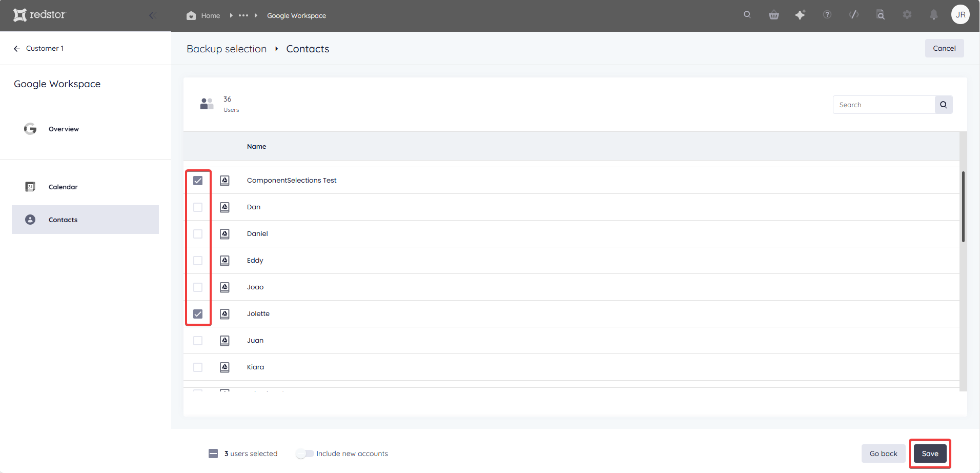980x473 pixels.
Task: Click contact icon in Daniel row
Action: tap(224, 234)
